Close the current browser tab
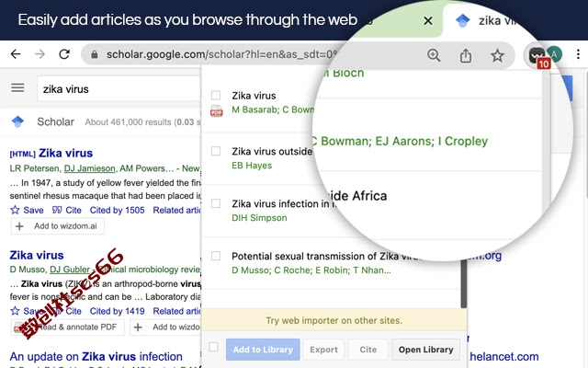 click(428, 20)
